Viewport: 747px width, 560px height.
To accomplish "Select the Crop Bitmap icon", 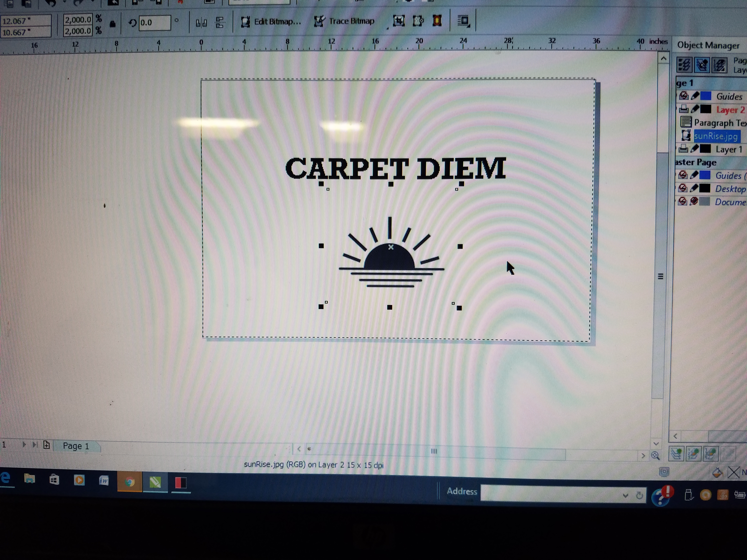I will click(399, 21).
